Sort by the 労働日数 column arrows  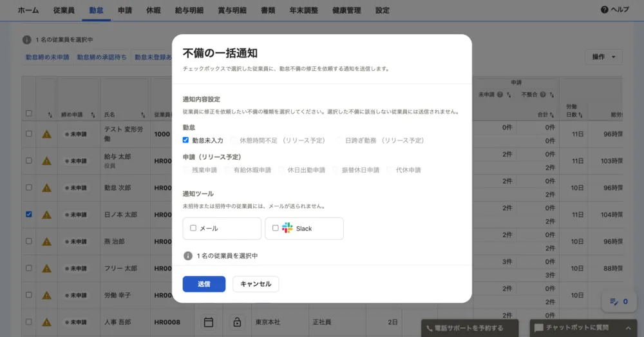(580, 115)
